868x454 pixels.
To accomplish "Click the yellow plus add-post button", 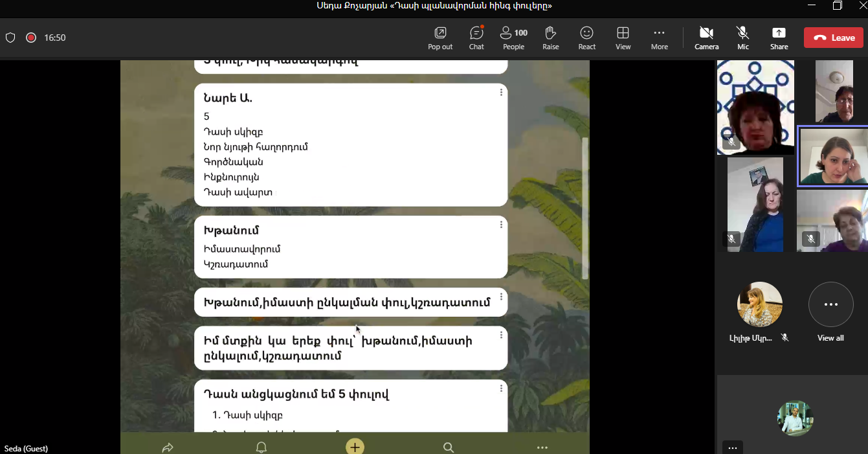I will [355, 446].
